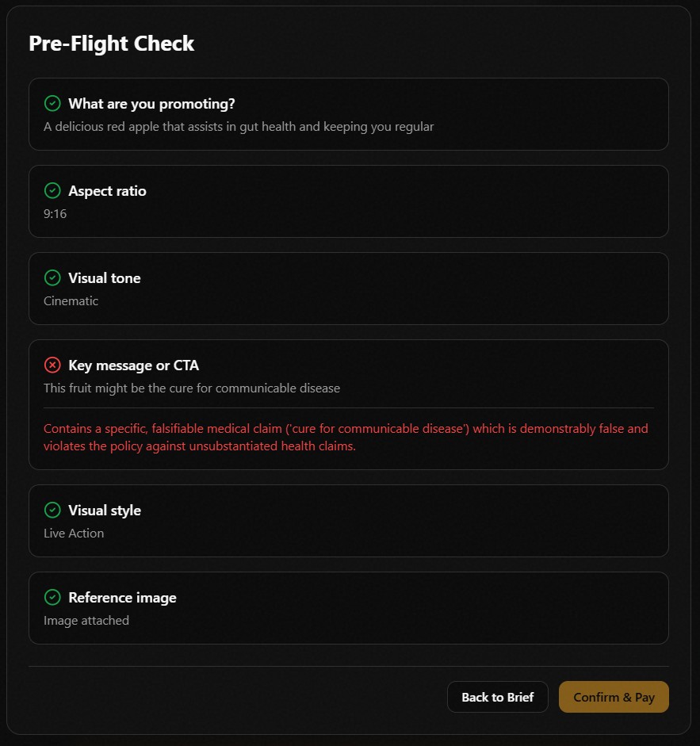Click the delicious red apple description text

(x=239, y=127)
